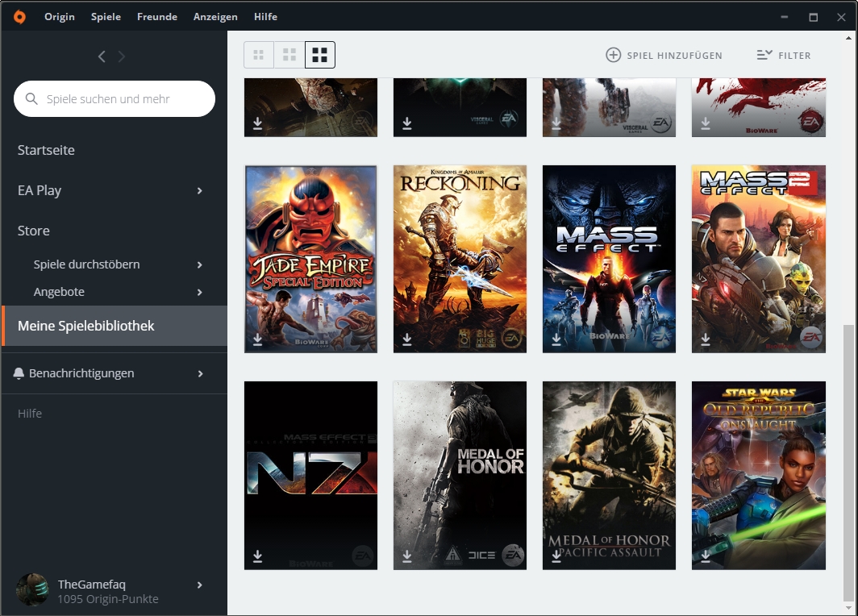Expand the EA Play chevron
Image resolution: width=858 pixels, height=616 pixels.
click(x=200, y=190)
